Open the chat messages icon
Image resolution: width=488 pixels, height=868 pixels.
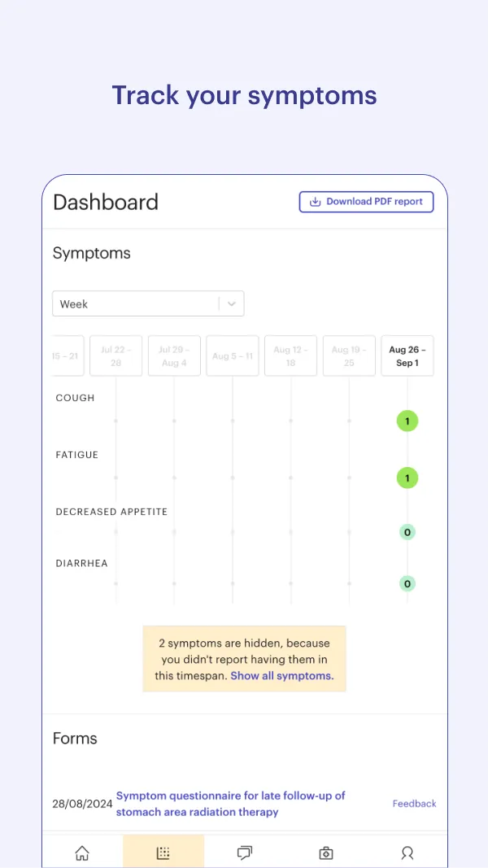(x=244, y=853)
